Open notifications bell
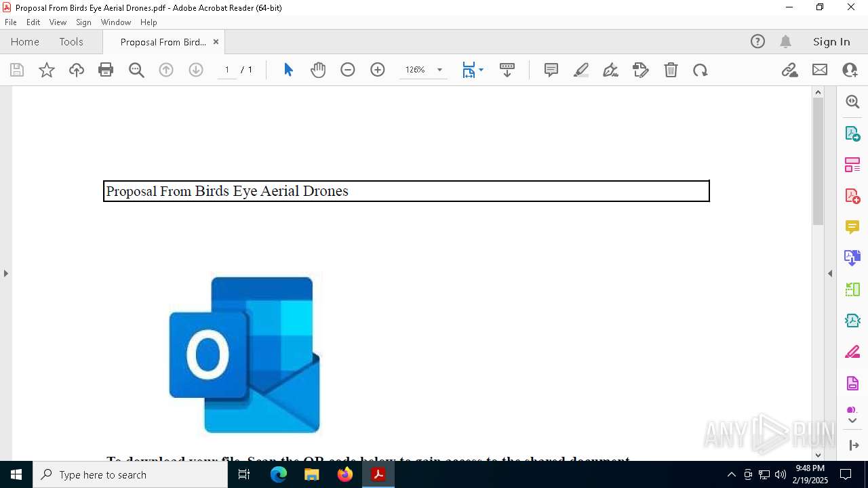The image size is (868, 488). [x=786, y=41]
